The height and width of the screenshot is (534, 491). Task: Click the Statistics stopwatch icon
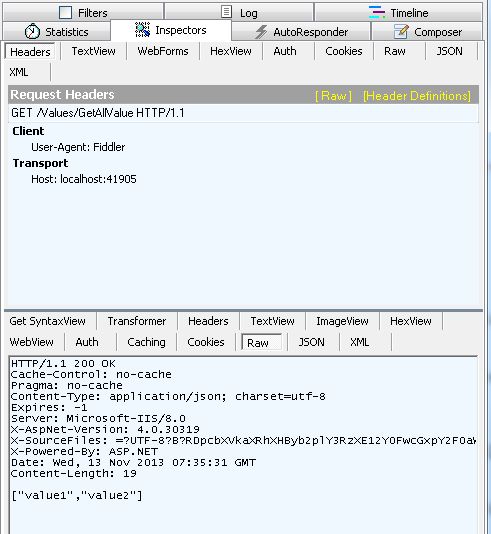click(32, 31)
